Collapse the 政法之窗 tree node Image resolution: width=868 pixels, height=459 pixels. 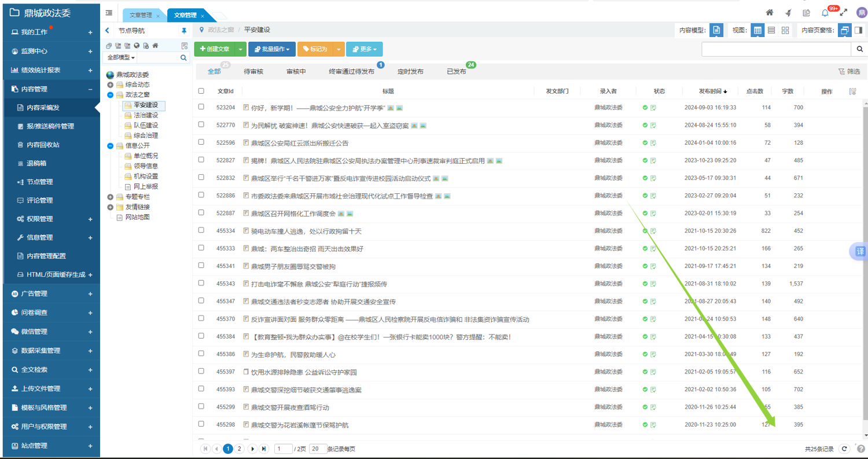(x=111, y=95)
